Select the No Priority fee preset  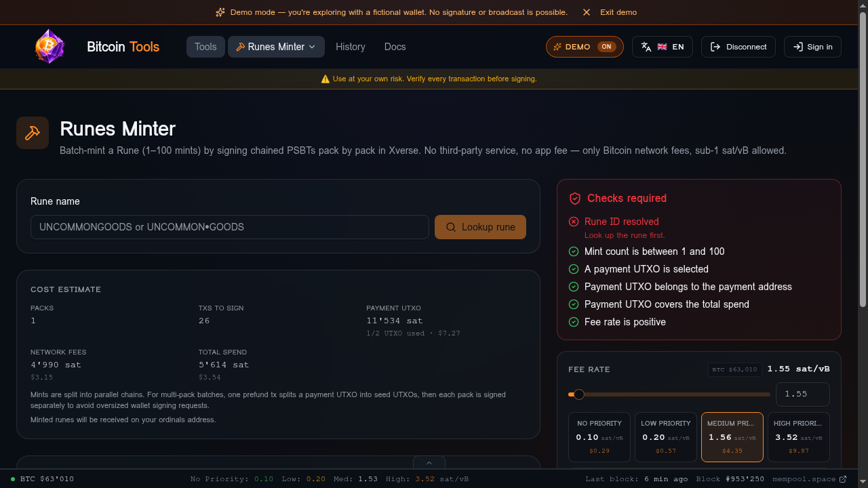(599, 437)
